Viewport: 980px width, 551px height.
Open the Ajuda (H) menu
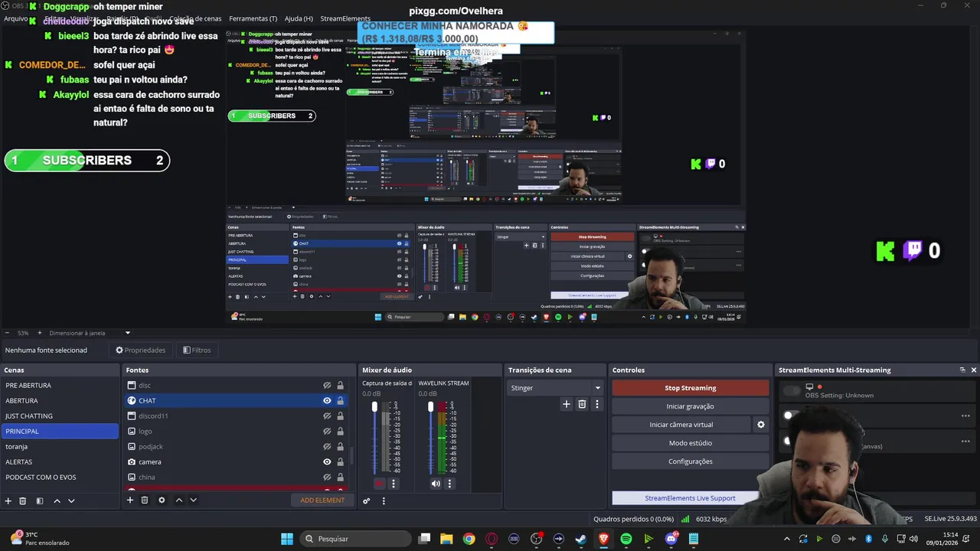coord(299,18)
